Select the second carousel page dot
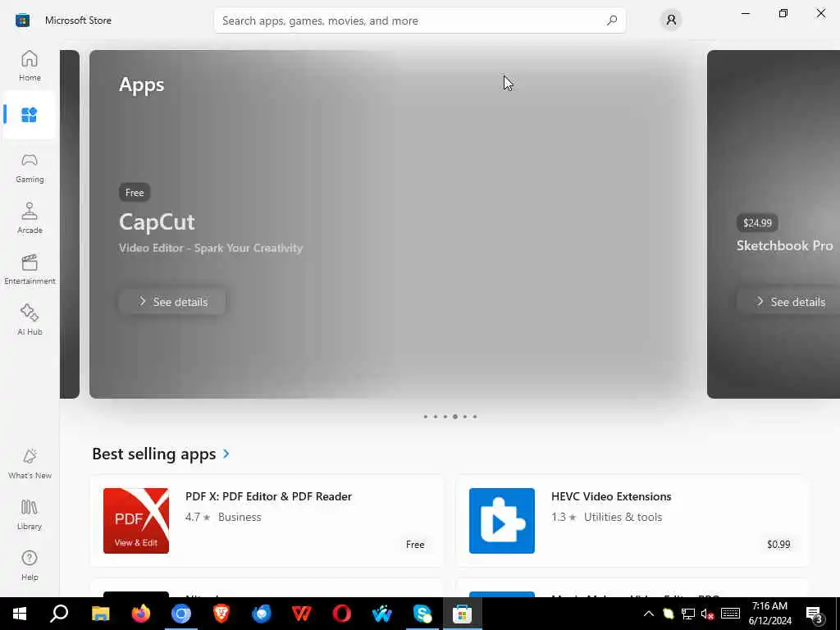This screenshot has width=840, height=630. (x=436, y=416)
